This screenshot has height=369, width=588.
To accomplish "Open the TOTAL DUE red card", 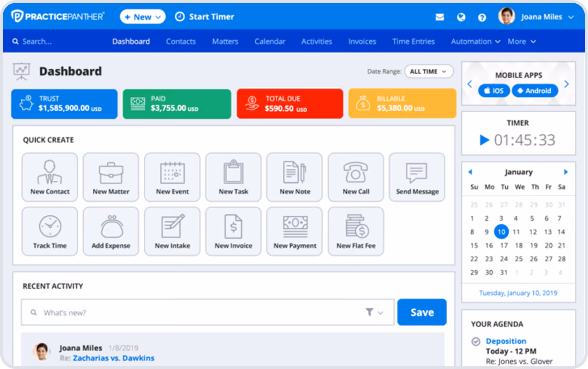I will (290, 104).
